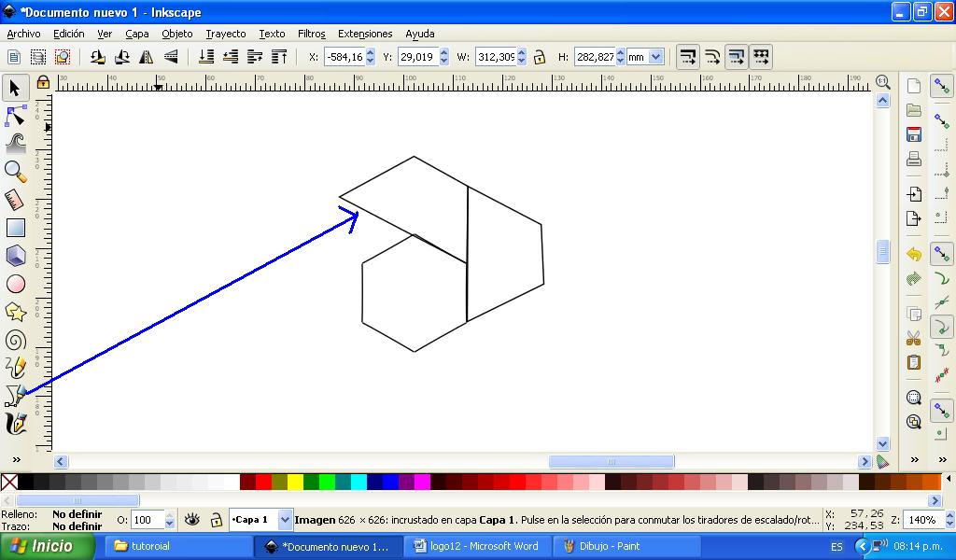This screenshot has width=956, height=560.
Task: Lower selection one step
Action: tap(231, 57)
